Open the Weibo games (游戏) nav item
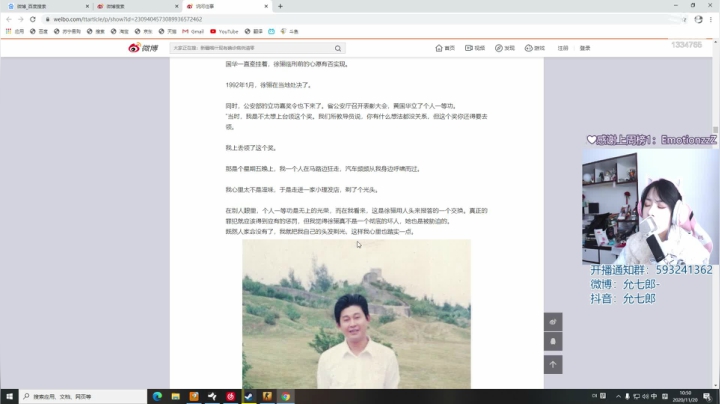Image resolution: width=720 pixels, height=404 pixels. point(534,48)
